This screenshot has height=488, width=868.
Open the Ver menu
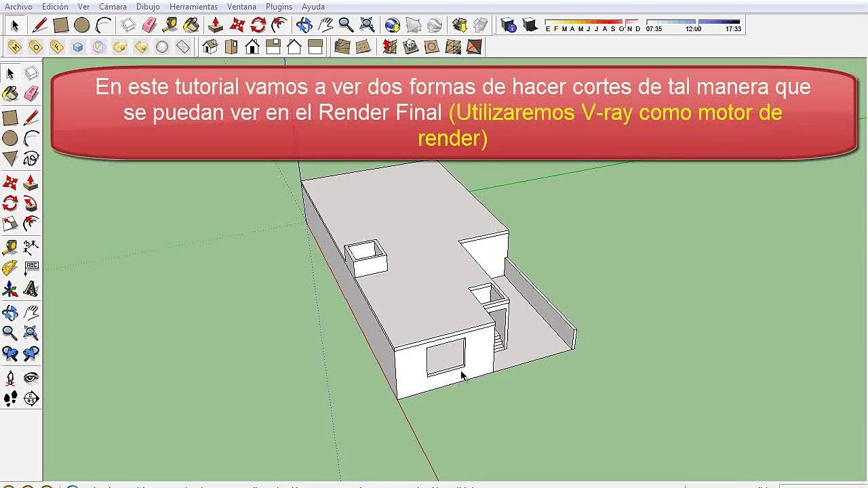(83, 7)
